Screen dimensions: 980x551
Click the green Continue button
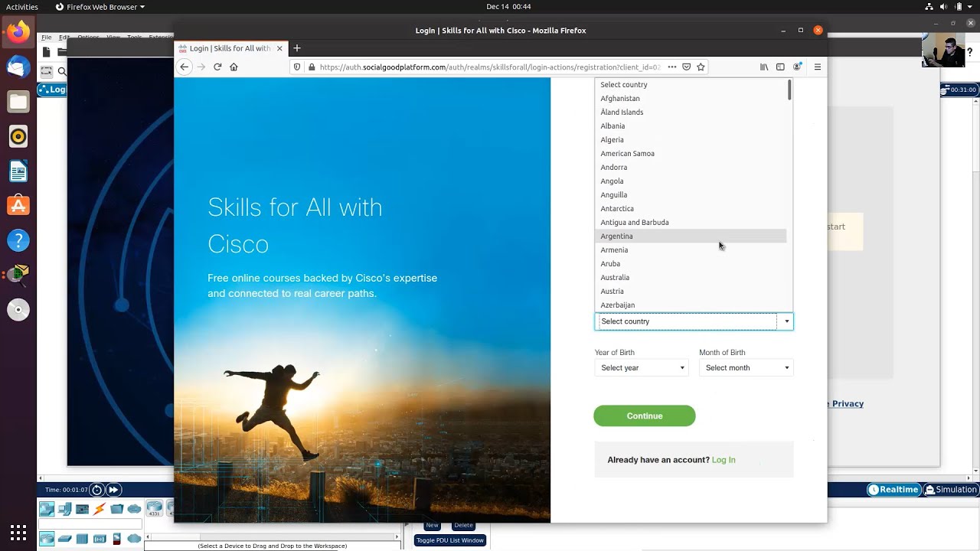(x=645, y=416)
